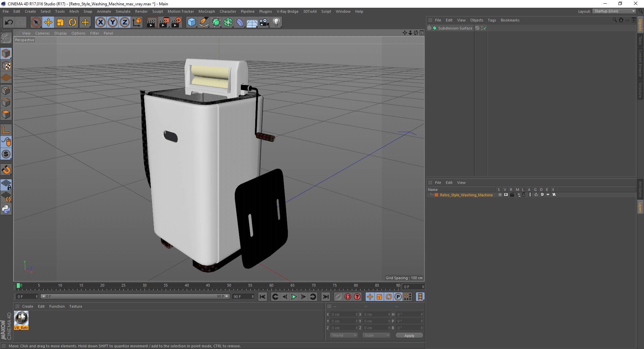Open the World coordinate dropdown
This screenshot has height=349, width=644.
point(344,335)
